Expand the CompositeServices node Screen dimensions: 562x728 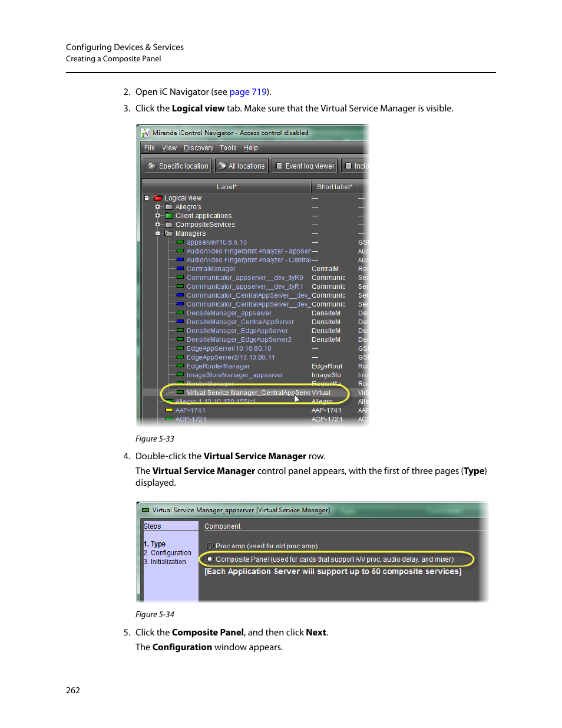point(158,225)
